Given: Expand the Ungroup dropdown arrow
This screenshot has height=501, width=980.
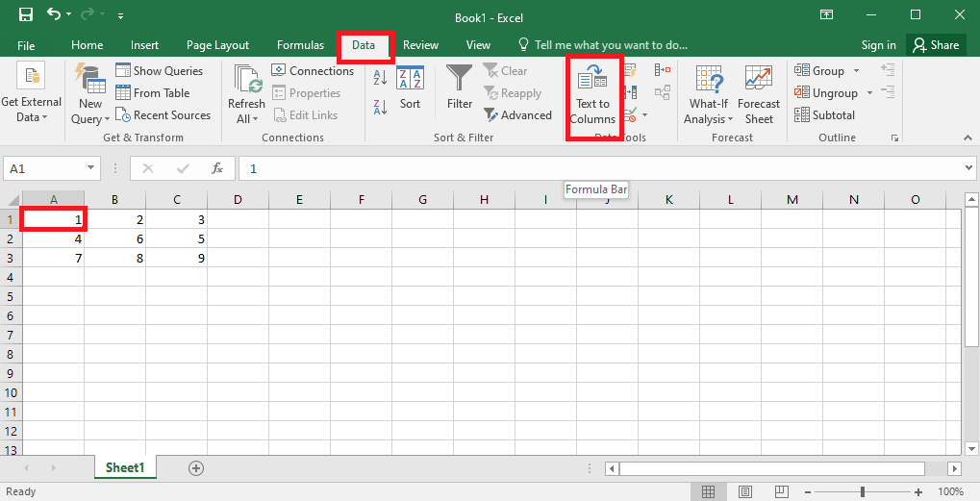Looking at the screenshot, I should click(x=869, y=93).
